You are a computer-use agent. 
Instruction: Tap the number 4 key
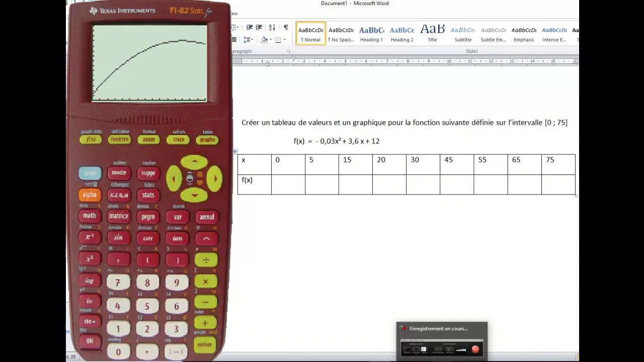pos(118,306)
